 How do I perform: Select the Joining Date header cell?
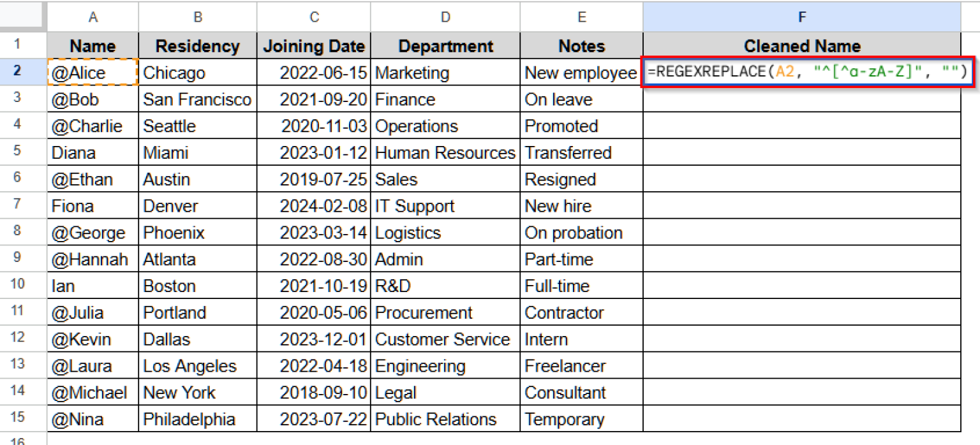[x=315, y=46]
